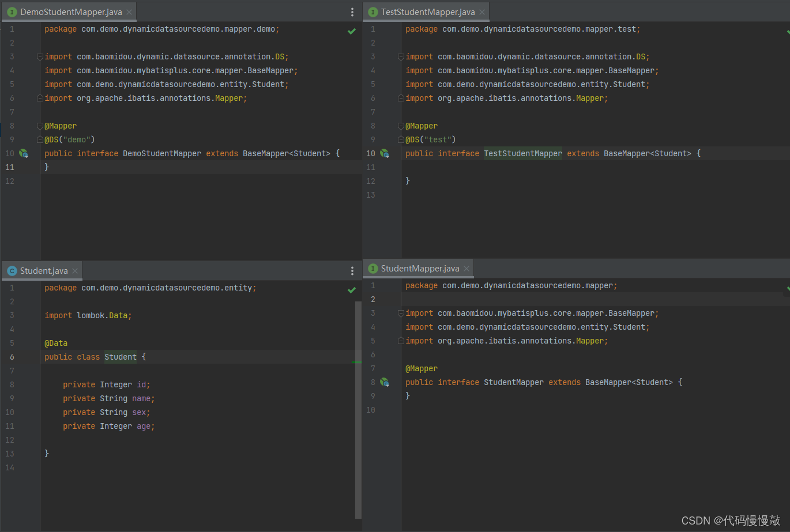
Task: Click gutter bean icon beside DemoStudentMapper interface
Action: (x=24, y=153)
